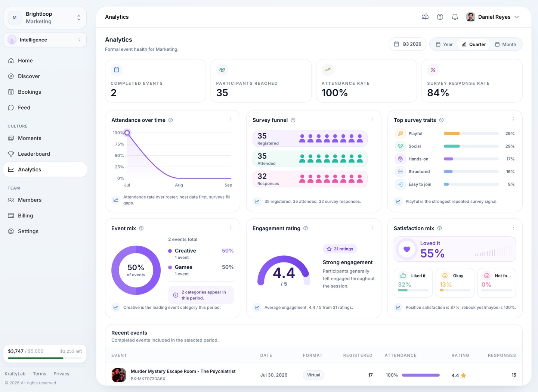Click the Games category legend entry
This screenshot has width=538, height=392.
click(201, 270)
